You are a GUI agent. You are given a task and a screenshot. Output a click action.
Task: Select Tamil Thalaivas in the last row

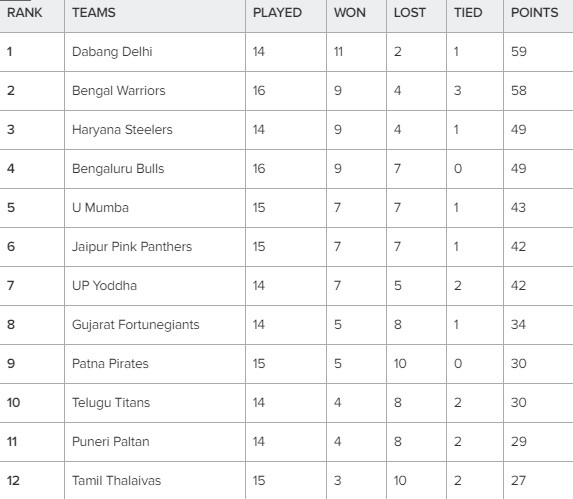[x=117, y=481]
